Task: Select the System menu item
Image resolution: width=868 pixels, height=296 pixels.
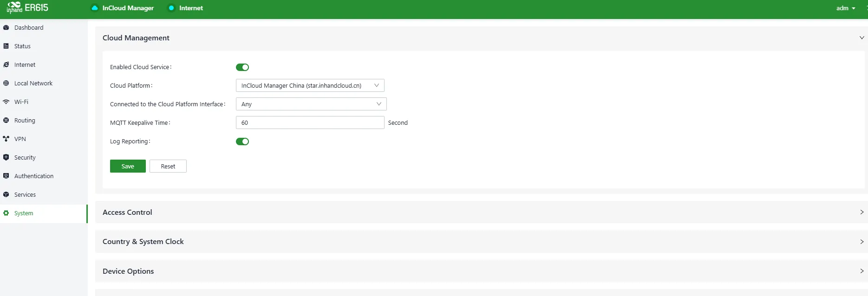Action: [x=44, y=213]
